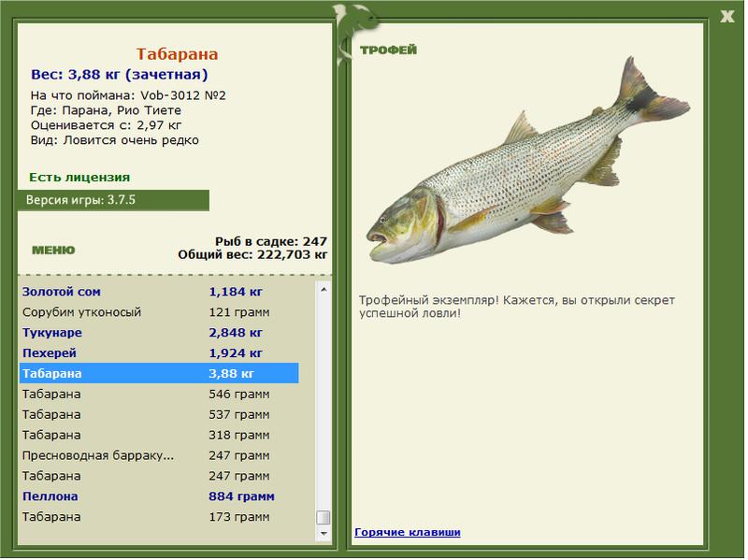This screenshot has width=748, height=560.
Task: Pick Пехерей 1,924 кг from list
Action: [x=159, y=353]
